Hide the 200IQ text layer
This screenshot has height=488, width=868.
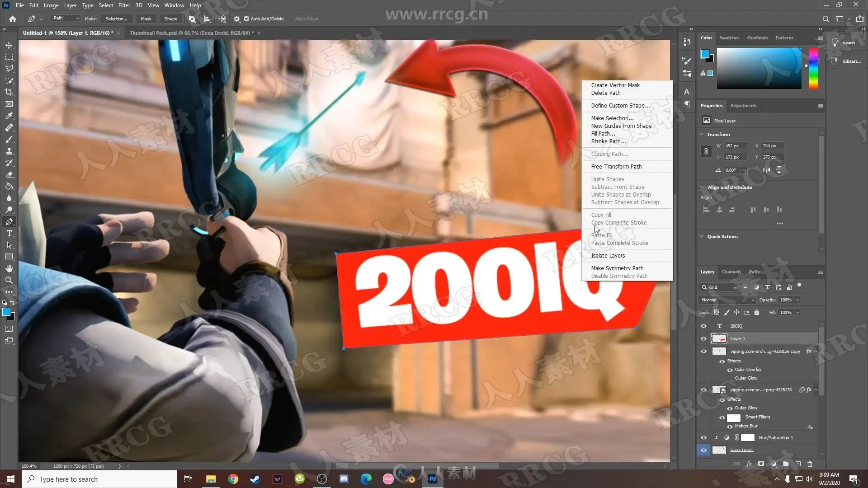(x=703, y=326)
